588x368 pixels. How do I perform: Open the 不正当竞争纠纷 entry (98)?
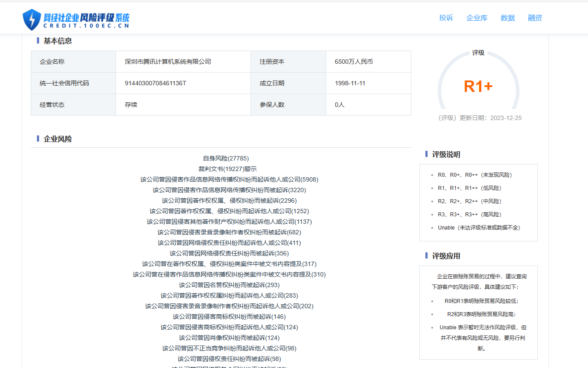tap(229, 348)
